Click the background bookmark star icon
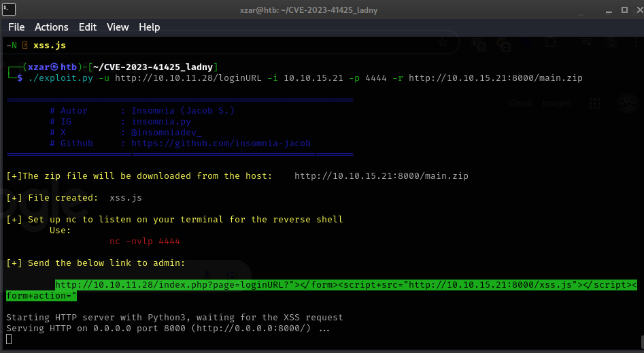Image resolution: width=644 pixels, height=353 pixels. [x=442, y=42]
